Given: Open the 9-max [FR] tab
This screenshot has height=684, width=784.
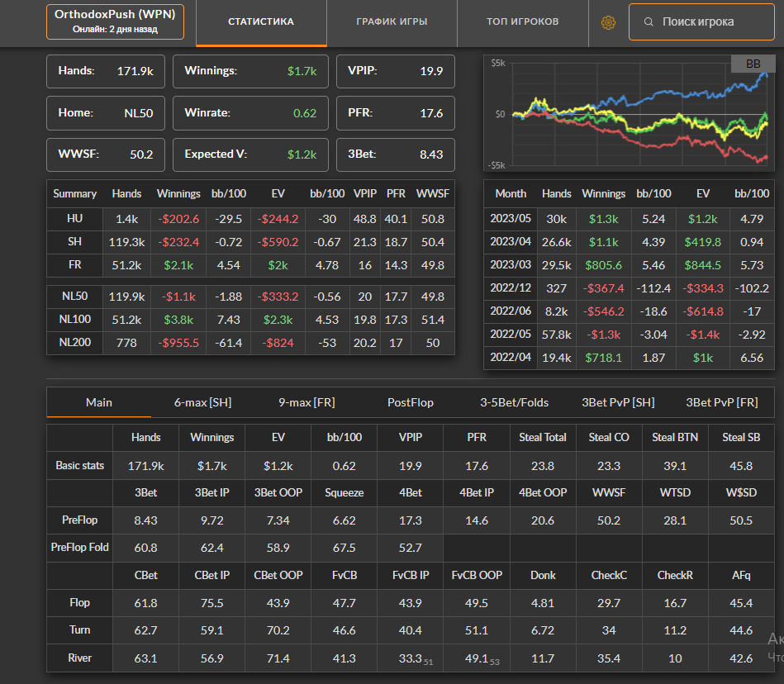Looking at the screenshot, I should [306, 402].
